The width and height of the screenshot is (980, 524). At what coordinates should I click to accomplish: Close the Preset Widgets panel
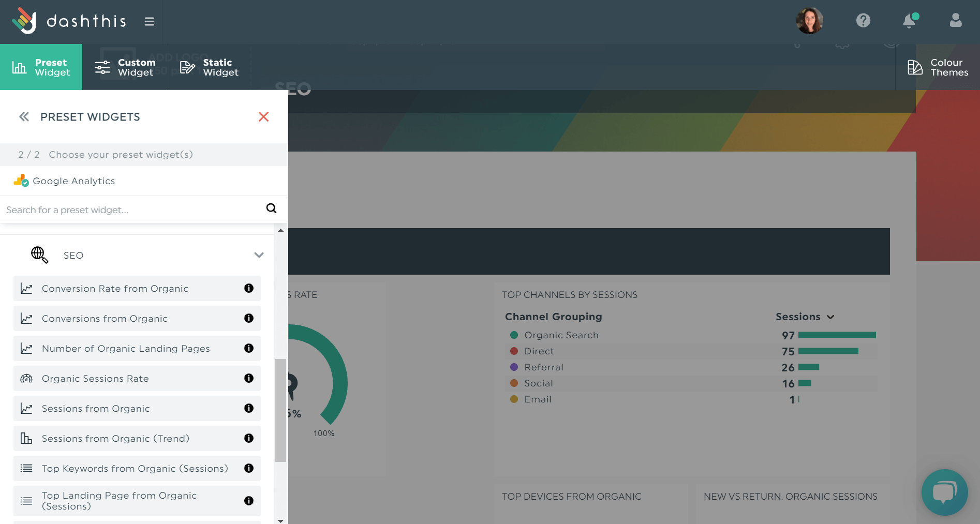click(x=263, y=117)
